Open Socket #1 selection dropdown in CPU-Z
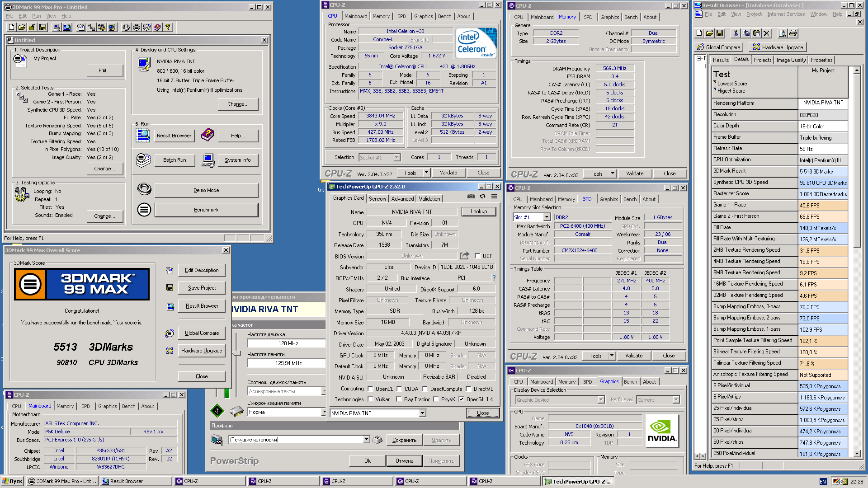This screenshot has width=868, height=488. tap(396, 158)
